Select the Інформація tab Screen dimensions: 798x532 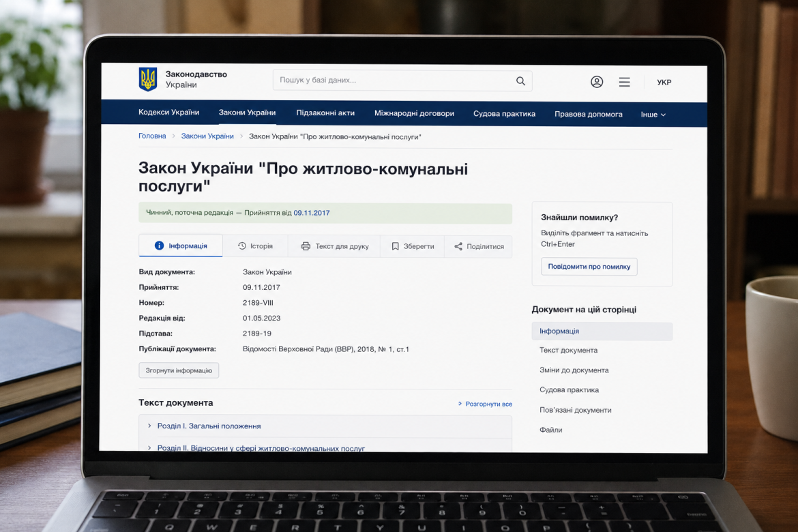click(181, 246)
